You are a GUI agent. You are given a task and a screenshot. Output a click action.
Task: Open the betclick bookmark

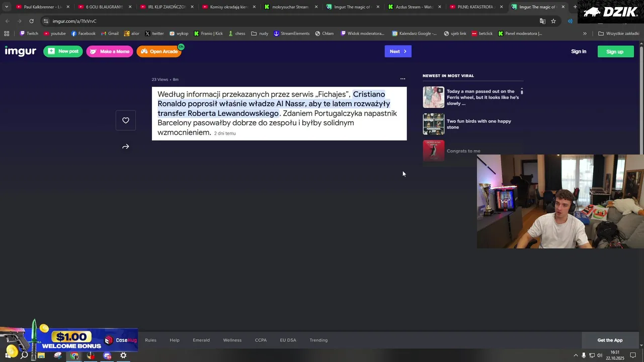coord(482,34)
